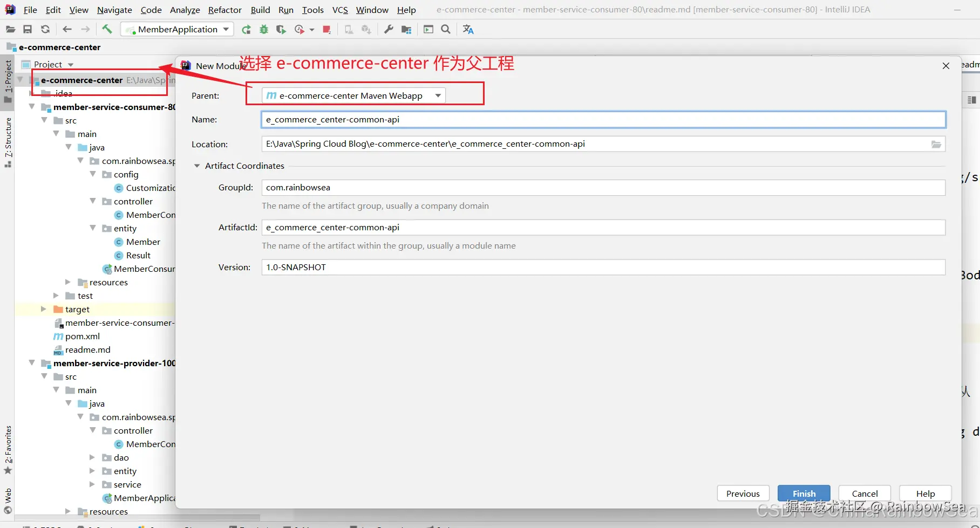The image size is (980, 528).
Task: Click the Search Everywhere magnifier icon
Action: (446, 30)
